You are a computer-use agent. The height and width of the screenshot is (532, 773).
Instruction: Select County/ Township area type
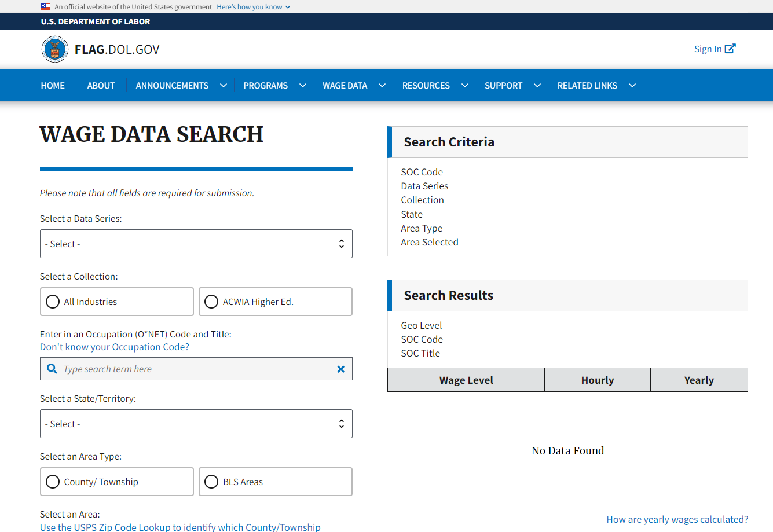[x=117, y=482]
